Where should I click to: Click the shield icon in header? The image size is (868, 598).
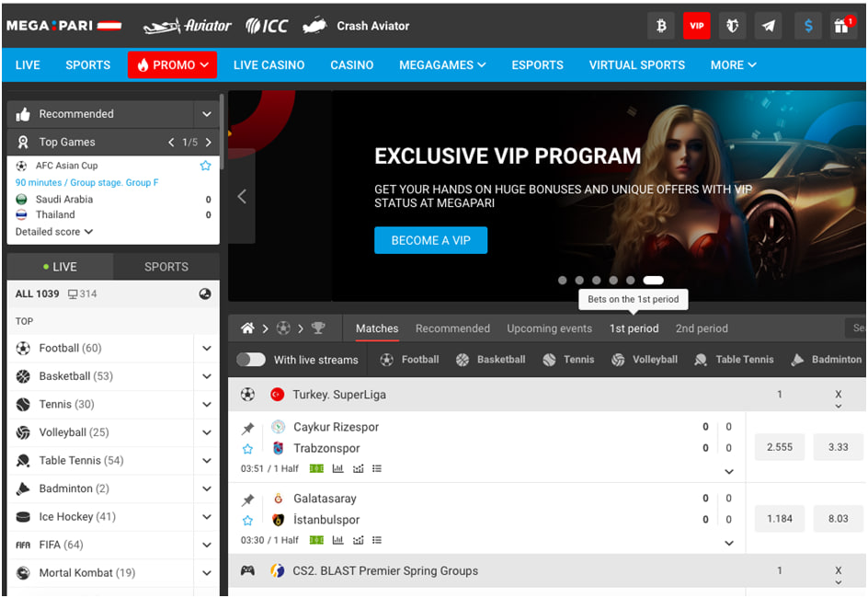[x=732, y=26]
